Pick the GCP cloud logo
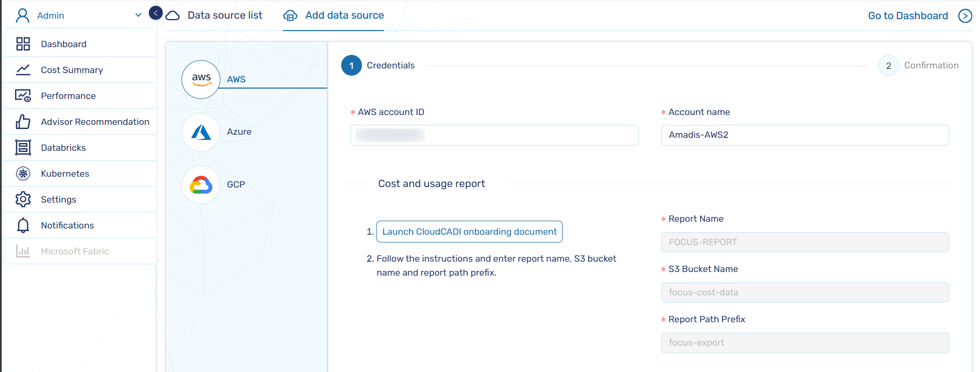The height and width of the screenshot is (372, 980). click(x=201, y=184)
